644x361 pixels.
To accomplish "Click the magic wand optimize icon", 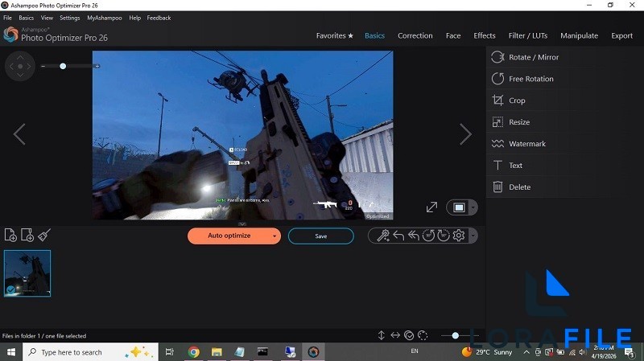I will point(383,236).
